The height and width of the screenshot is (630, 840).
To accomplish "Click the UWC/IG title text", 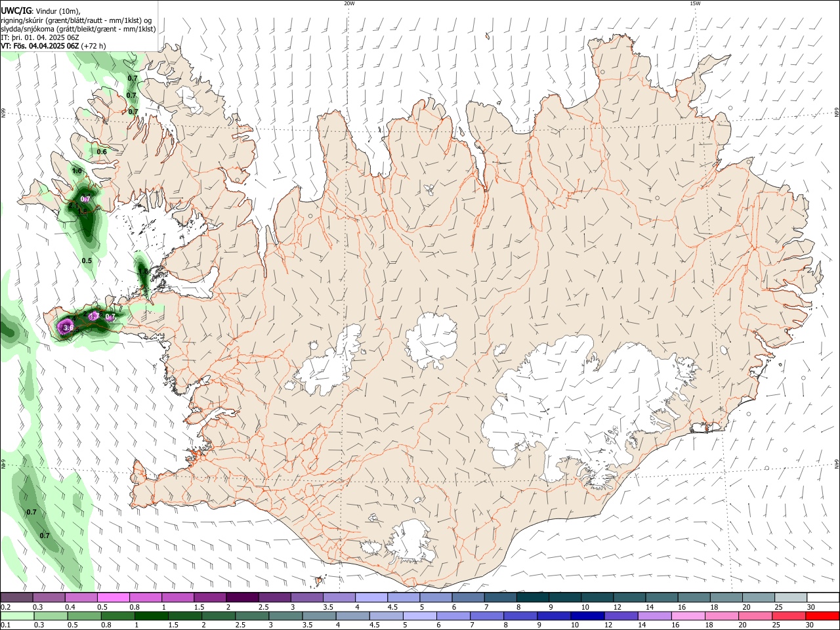I will 16,11.
